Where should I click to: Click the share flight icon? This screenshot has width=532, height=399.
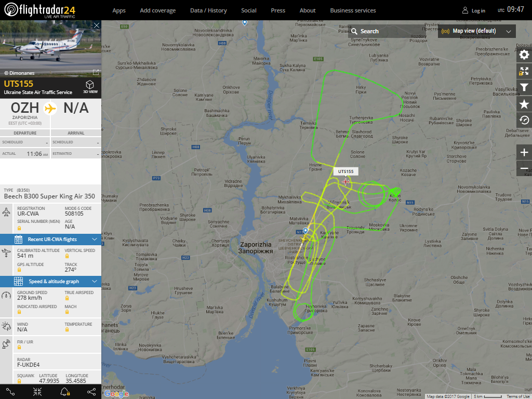pos(91,392)
